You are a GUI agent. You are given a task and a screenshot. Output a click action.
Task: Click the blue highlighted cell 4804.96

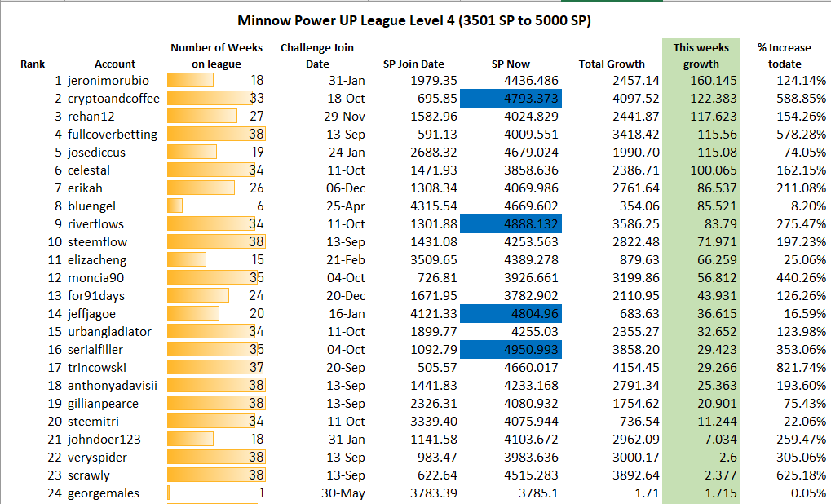(511, 314)
